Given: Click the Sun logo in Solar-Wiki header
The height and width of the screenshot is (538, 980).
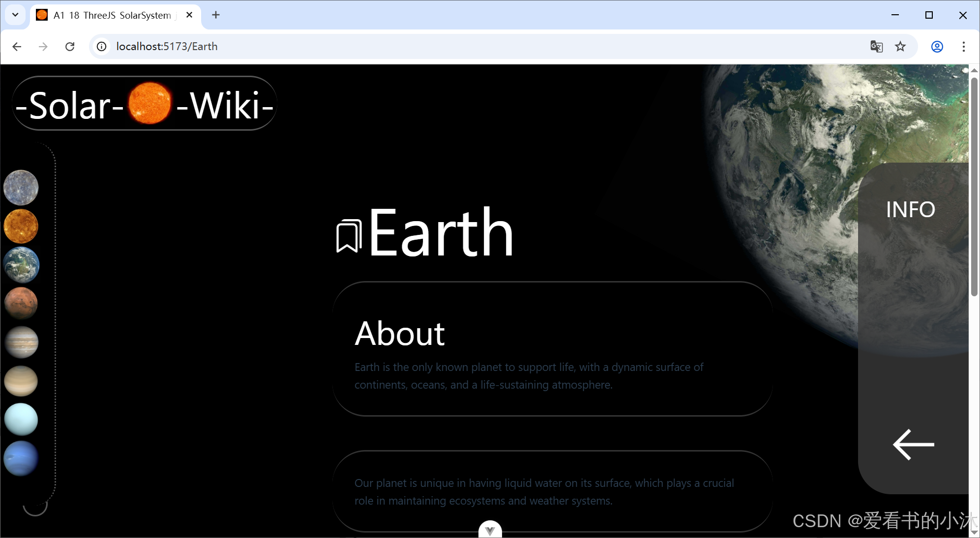Looking at the screenshot, I should [149, 104].
